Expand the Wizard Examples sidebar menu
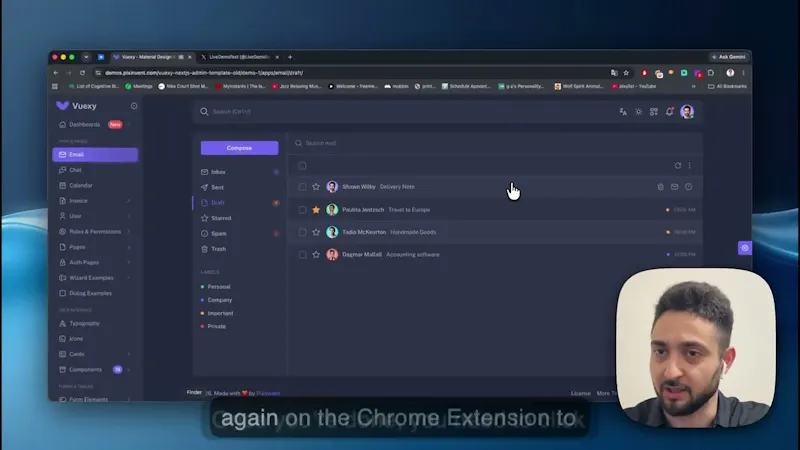The image size is (800, 450). point(95,278)
